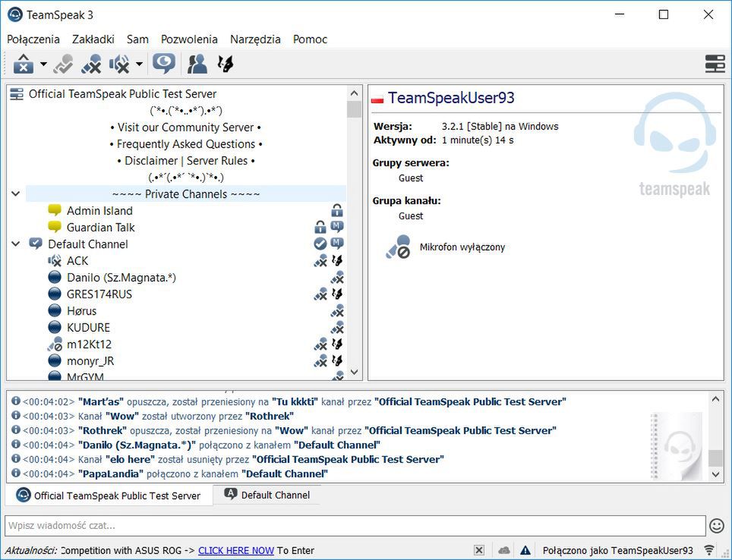Viewport: 732px width, 560px height.
Task: Click the Overwolf icon beside GRES174RUS
Action: coord(337,294)
